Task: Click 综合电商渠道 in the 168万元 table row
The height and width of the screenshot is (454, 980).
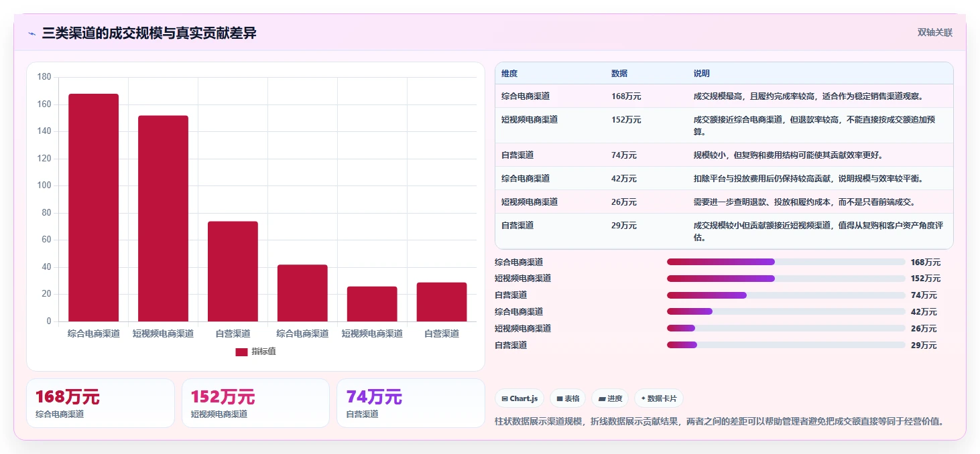Action: point(526,96)
